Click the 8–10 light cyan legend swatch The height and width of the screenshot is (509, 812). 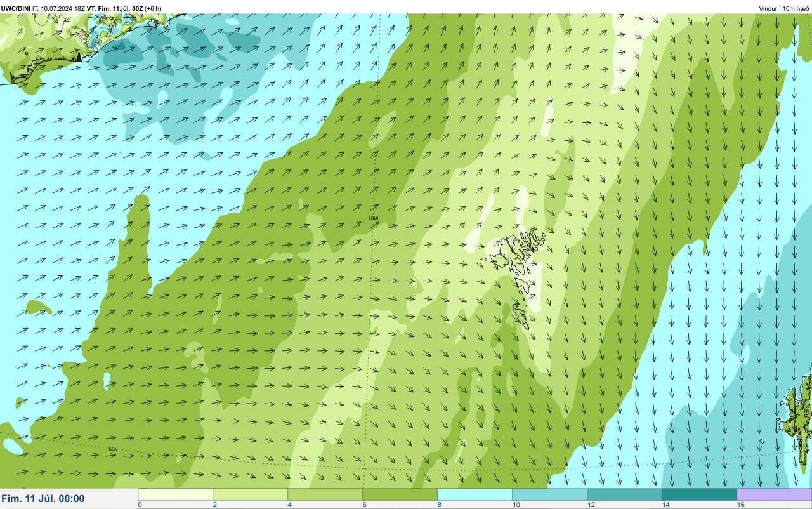[x=475, y=494]
